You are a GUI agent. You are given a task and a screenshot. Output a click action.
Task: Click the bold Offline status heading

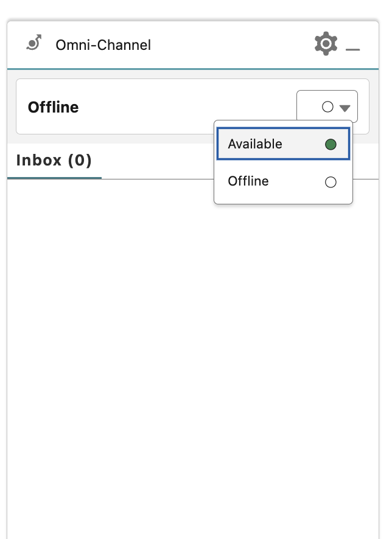(x=54, y=107)
